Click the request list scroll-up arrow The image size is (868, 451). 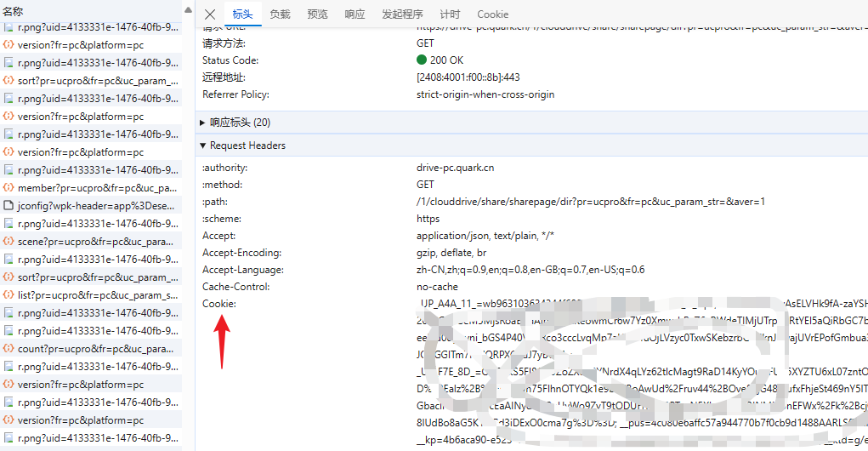tap(188, 10)
